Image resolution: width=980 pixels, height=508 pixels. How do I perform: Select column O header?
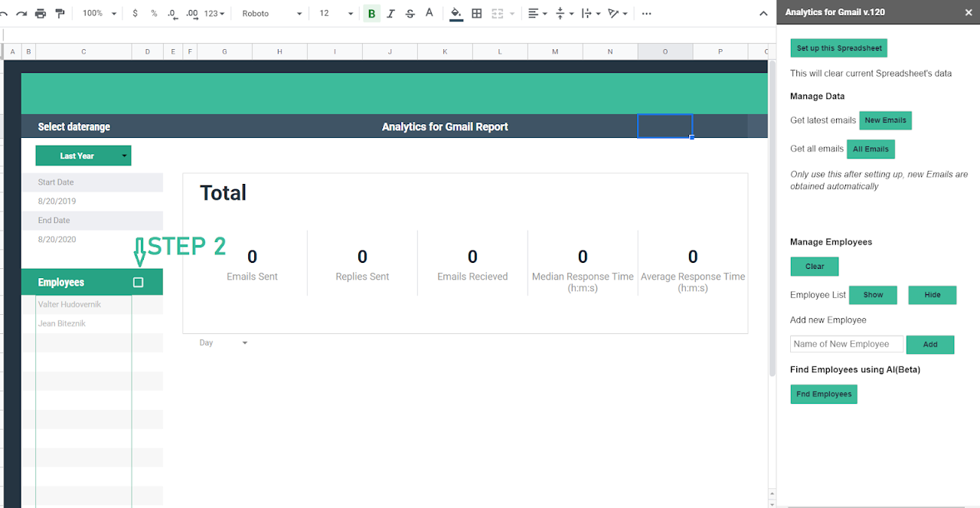(665, 51)
